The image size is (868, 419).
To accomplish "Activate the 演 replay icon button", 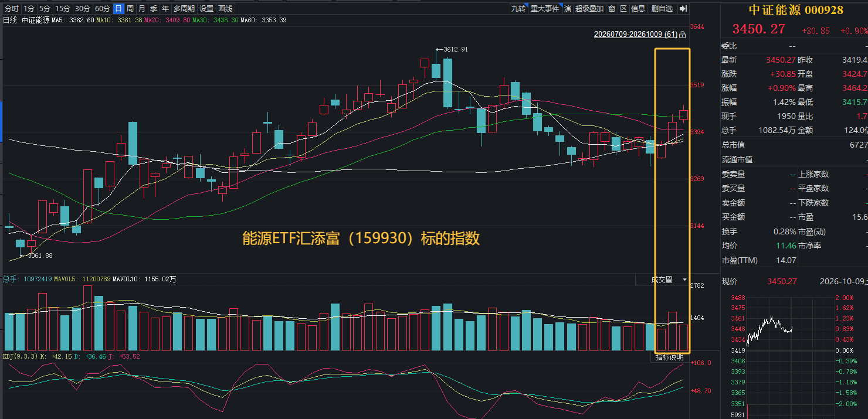I will point(568,9).
